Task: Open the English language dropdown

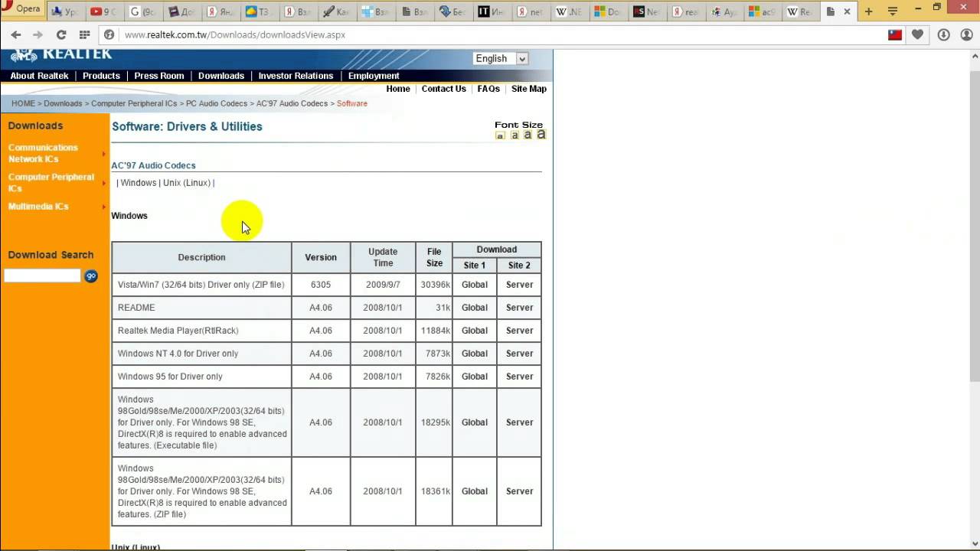Action: pyautogui.click(x=501, y=58)
